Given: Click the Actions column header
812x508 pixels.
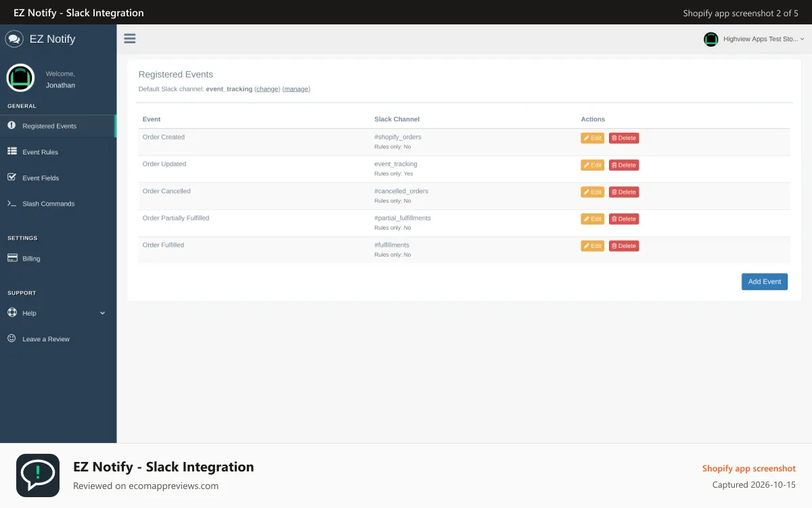Looking at the screenshot, I should point(593,119).
